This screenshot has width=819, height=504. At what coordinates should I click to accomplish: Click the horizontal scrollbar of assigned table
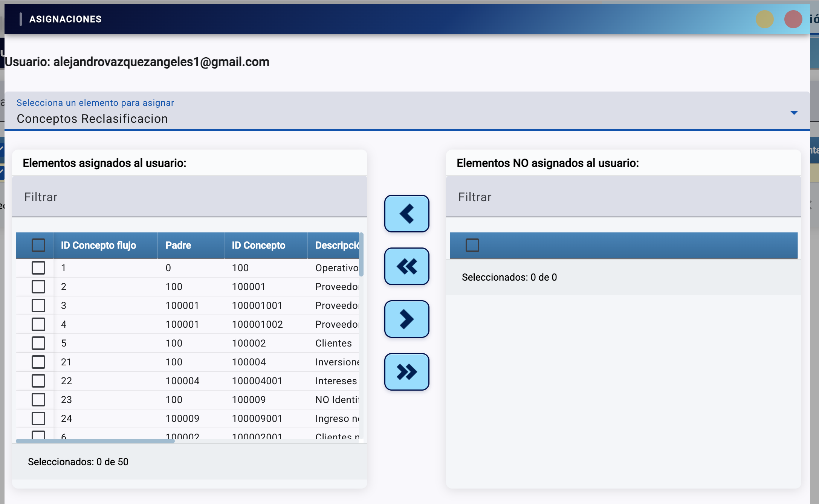(x=95, y=441)
